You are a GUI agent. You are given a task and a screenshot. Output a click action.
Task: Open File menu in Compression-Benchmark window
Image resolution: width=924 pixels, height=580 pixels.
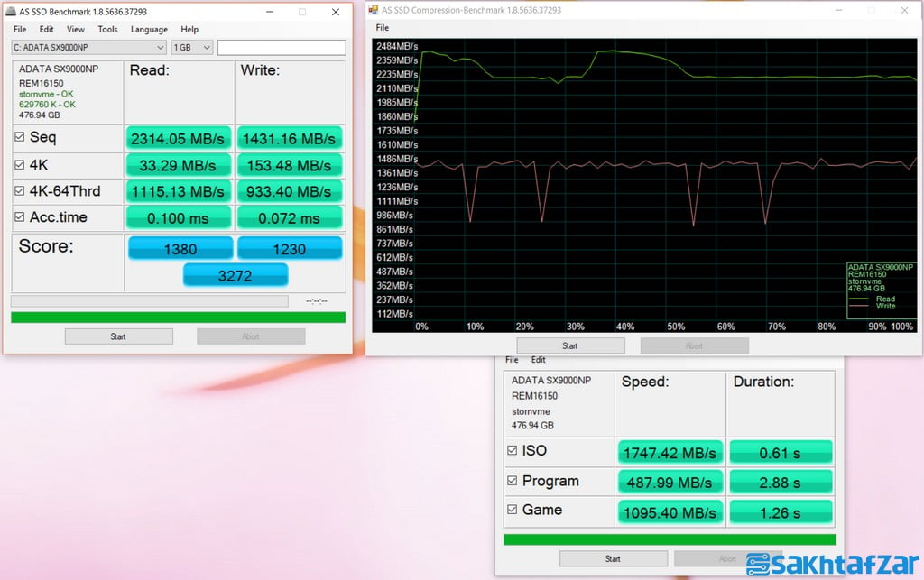[x=383, y=28]
